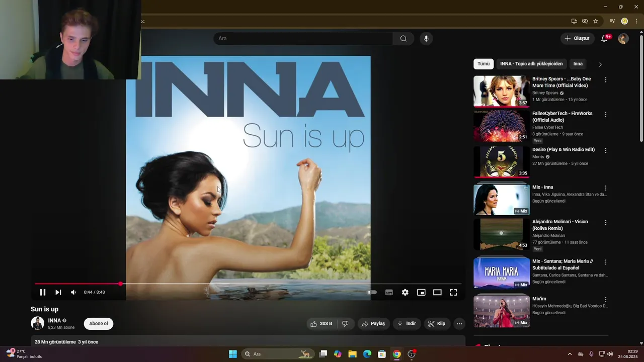The width and height of the screenshot is (644, 362).
Task: Select the 'Tümü' filter chip
Action: coord(484,64)
